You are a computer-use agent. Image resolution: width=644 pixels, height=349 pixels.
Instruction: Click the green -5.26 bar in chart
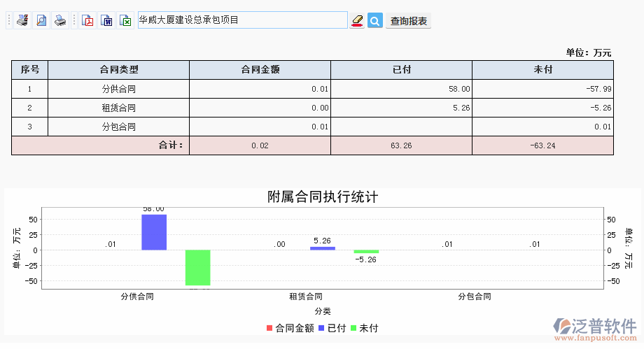[366, 252]
